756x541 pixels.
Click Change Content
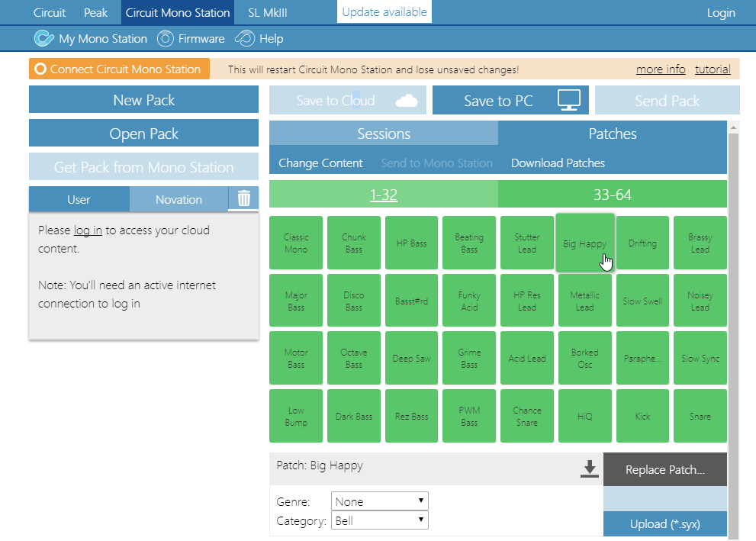point(320,163)
